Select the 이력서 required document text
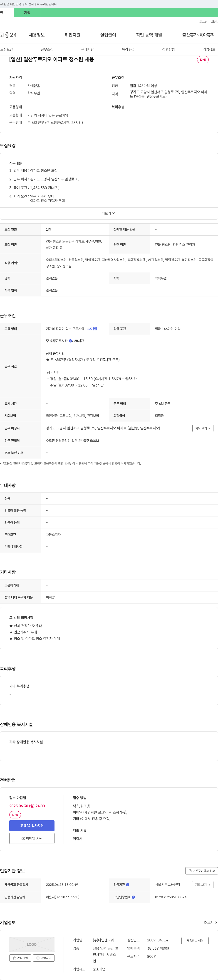Screen dimensions: 218x980 [77, 838]
